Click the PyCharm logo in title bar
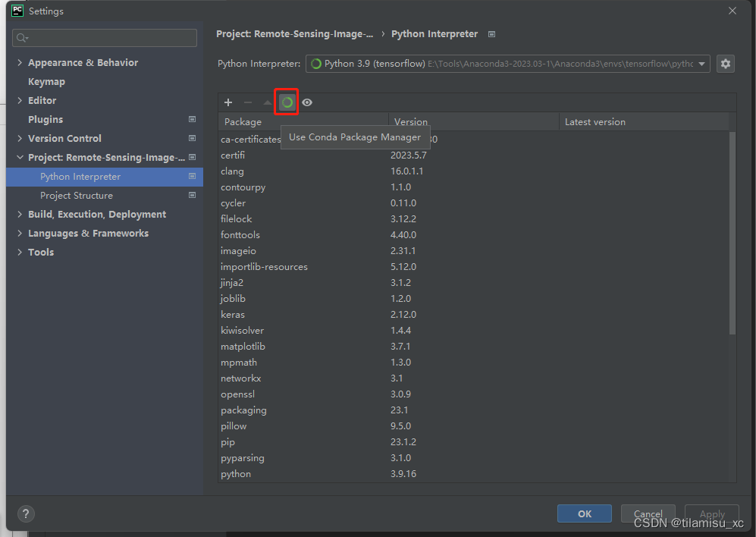The height and width of the screenshot is (537, 756). (x=17, y=11)
